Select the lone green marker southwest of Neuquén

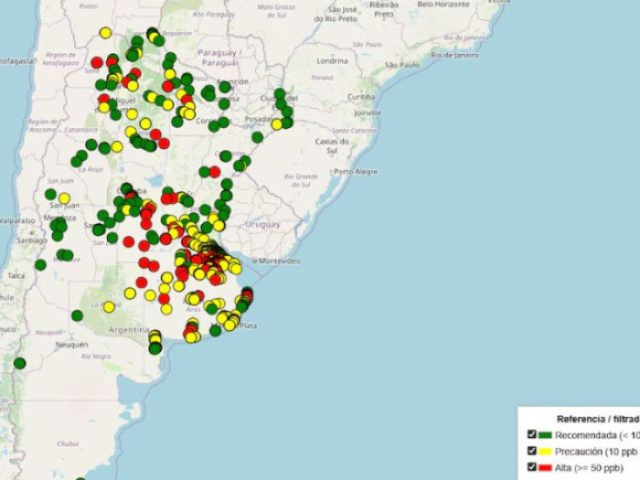coord(20,363)
